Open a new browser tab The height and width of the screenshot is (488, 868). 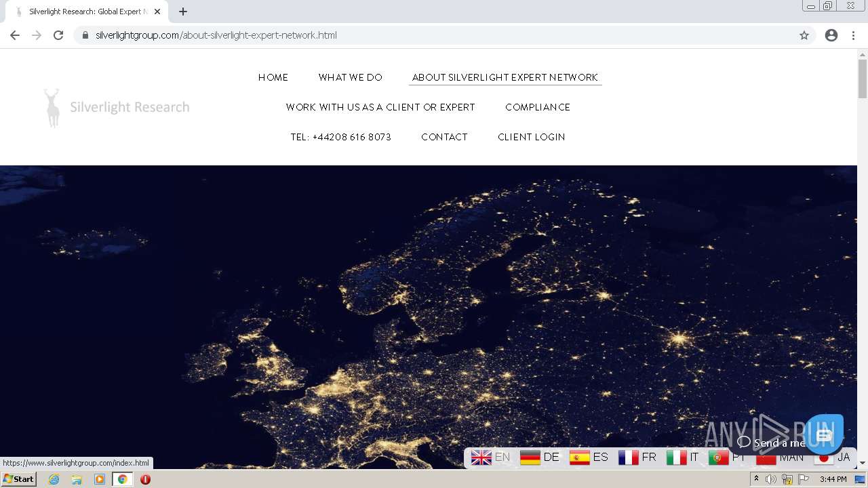coord(183,12)
